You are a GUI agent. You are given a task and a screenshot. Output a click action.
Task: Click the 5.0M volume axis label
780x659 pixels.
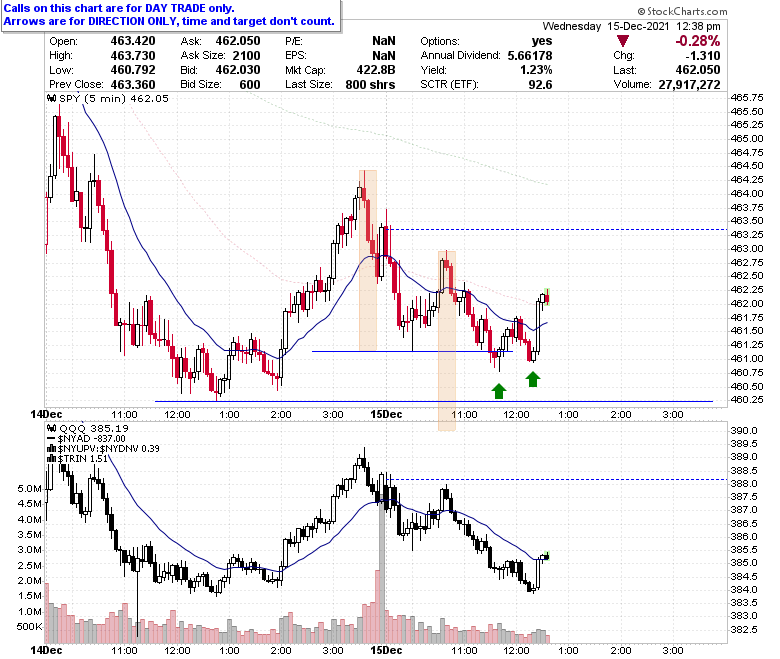(29, 488)
